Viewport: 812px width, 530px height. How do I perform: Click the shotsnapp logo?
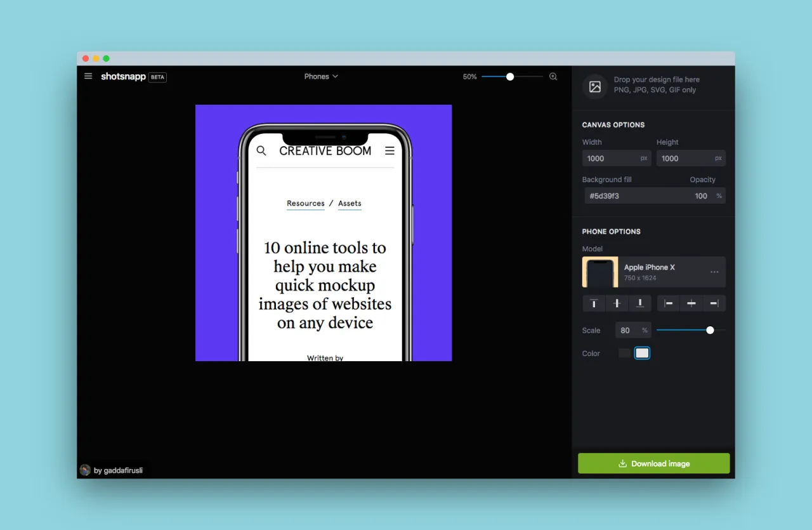click(123, 77)
